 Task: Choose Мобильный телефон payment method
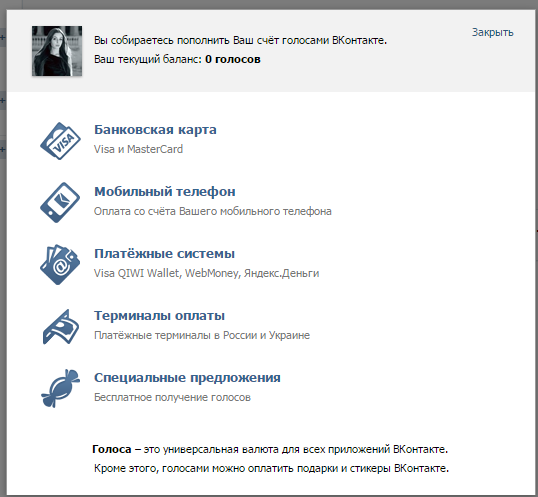[165, 192]
